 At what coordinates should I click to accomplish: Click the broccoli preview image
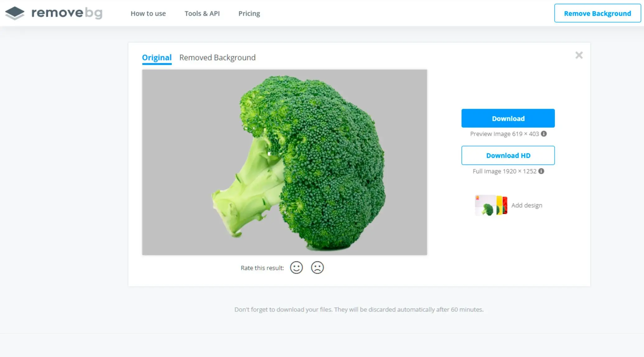pyautogui.click(x=284, y=162)
